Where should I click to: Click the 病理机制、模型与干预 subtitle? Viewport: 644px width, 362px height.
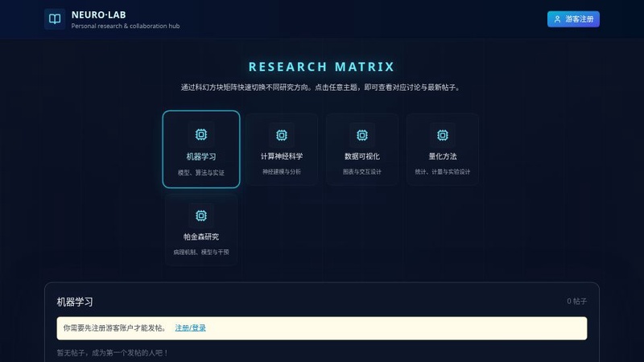(200, 252)
